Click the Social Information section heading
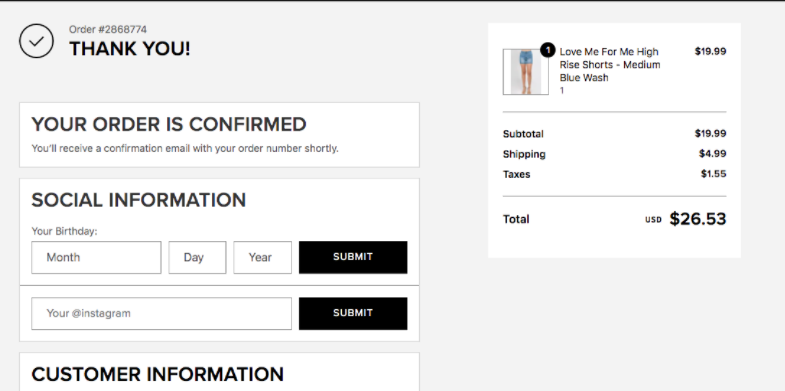The image size is (785, 391). pyautogui.click(x=139, y=200)
